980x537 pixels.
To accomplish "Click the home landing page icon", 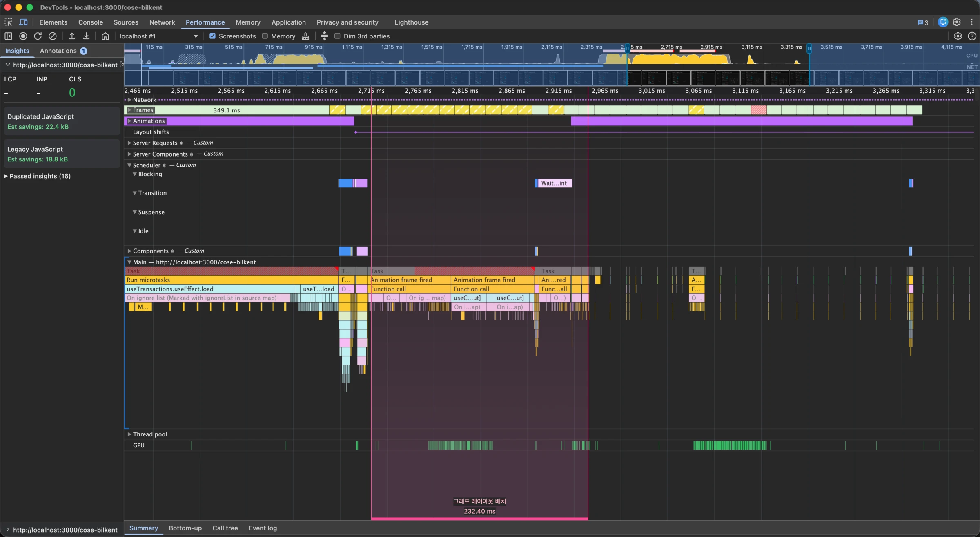I will point(105,36).
